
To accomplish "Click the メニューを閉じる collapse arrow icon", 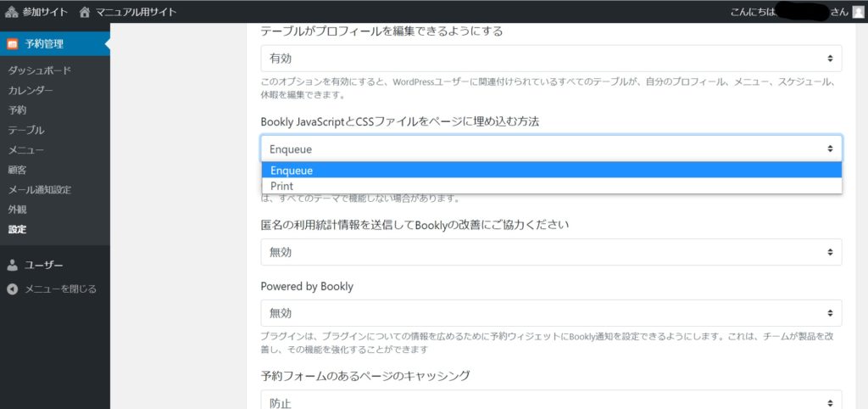I will coord(13,289).
